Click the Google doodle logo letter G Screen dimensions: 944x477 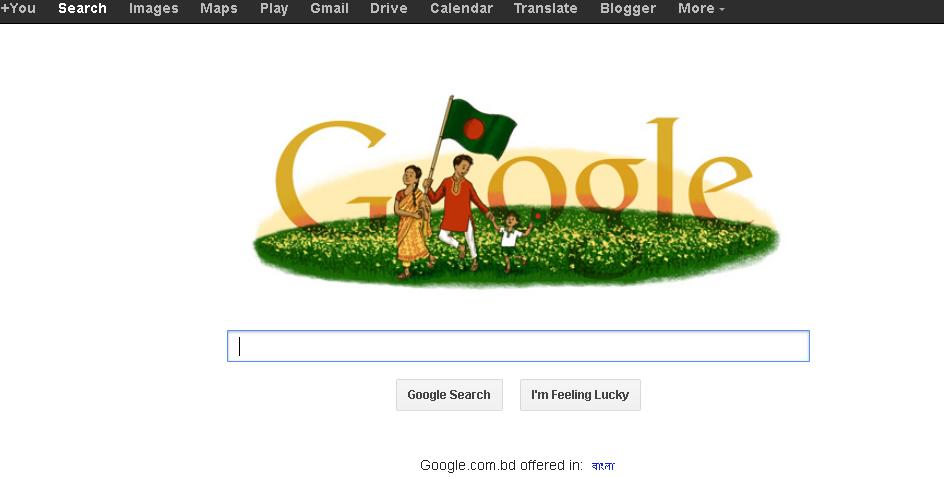(331, 173)
